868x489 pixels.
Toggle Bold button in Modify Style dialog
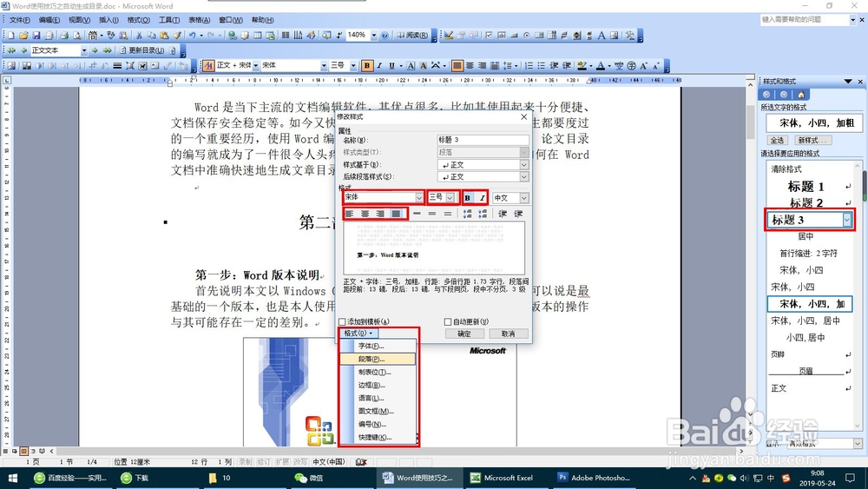click(468, 198)
